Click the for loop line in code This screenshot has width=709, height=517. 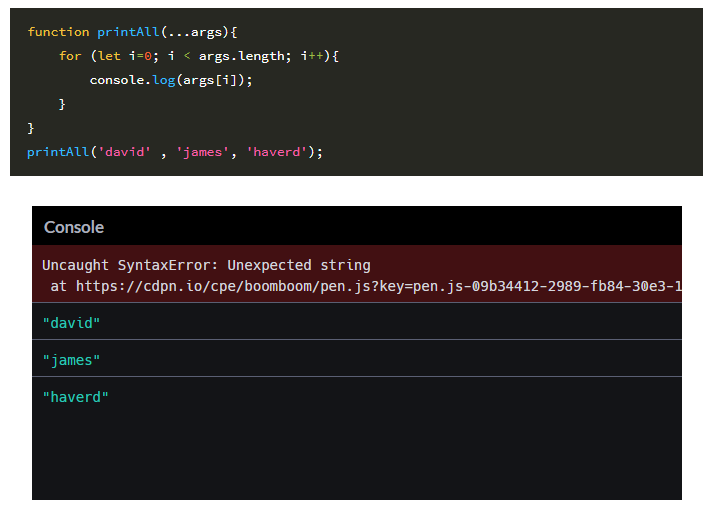pos(199,56)
